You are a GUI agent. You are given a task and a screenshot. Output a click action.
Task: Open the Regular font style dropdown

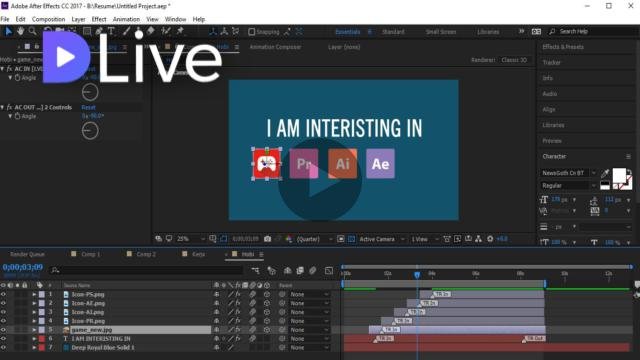pyautogui.click(x=569, y=186)
